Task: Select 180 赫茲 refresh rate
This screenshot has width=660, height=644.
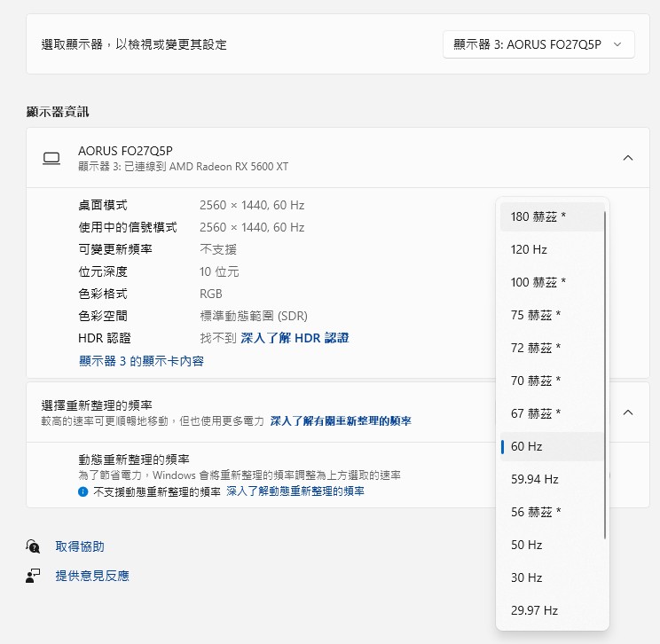Action: pos(551,216)
